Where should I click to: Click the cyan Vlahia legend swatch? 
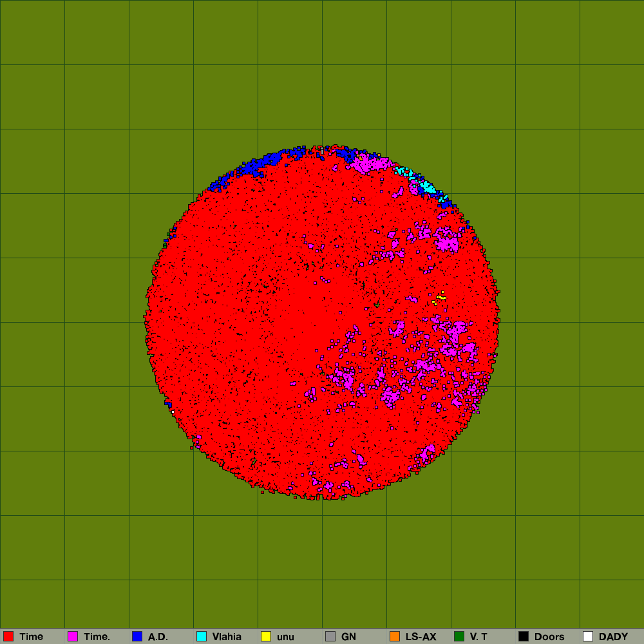(x=202, y=636)
